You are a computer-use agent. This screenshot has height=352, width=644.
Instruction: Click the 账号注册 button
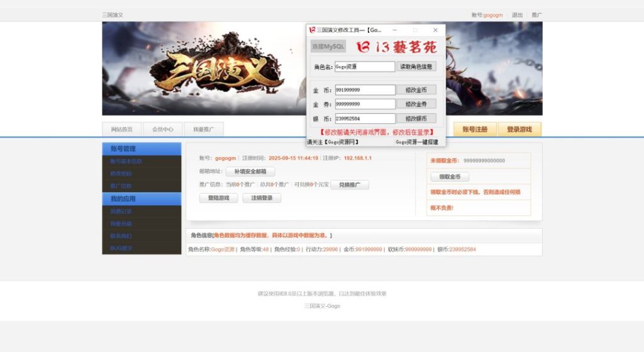click(x=475, y=129)
